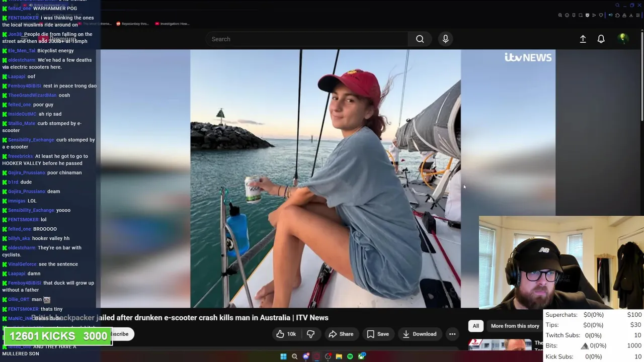Screen dimensions: 644x362
Task: Open Windows taskbar search
Action: tap(294, 356)
